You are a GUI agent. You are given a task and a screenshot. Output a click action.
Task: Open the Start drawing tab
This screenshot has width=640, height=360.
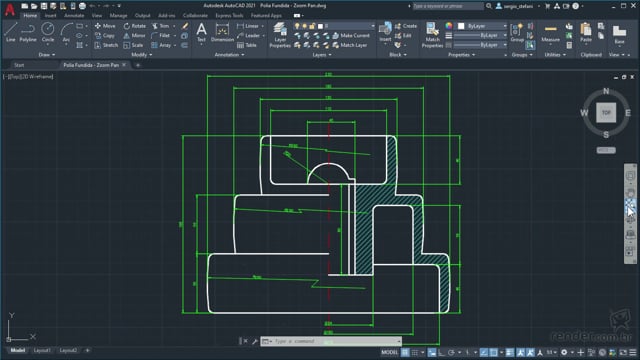click(x=19, y=65)
